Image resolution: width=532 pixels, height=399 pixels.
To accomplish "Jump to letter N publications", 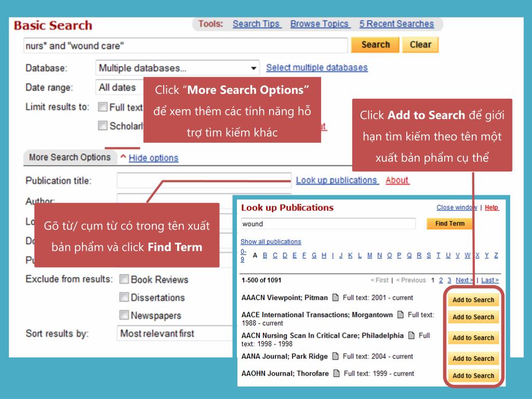I will point(379,256).
